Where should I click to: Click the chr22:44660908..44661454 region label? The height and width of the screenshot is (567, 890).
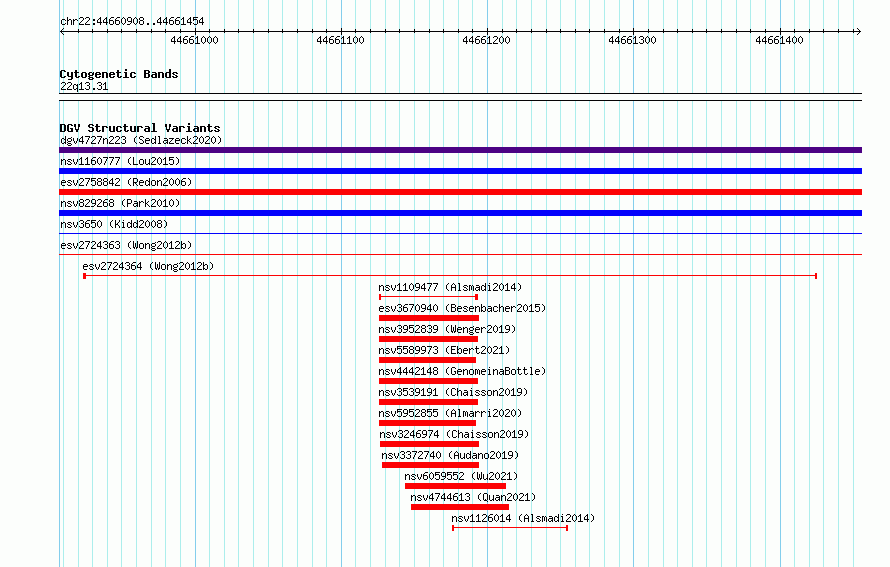click(x=132, y=22)
